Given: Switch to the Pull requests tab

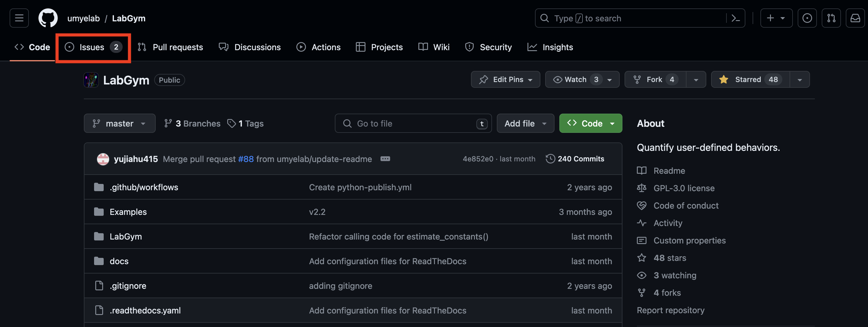Looking at the screenshot, I should click(x=170, y=47).
